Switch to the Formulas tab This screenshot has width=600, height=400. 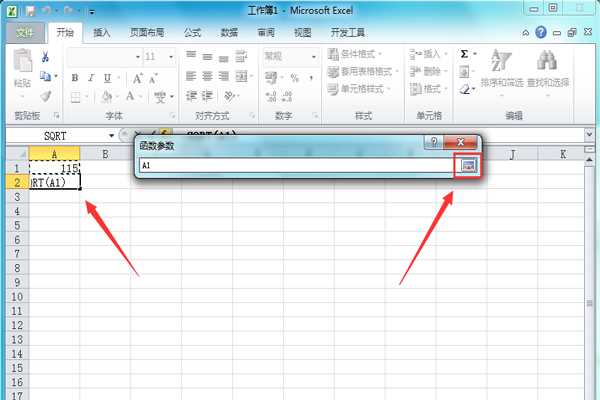click(192, 33)
